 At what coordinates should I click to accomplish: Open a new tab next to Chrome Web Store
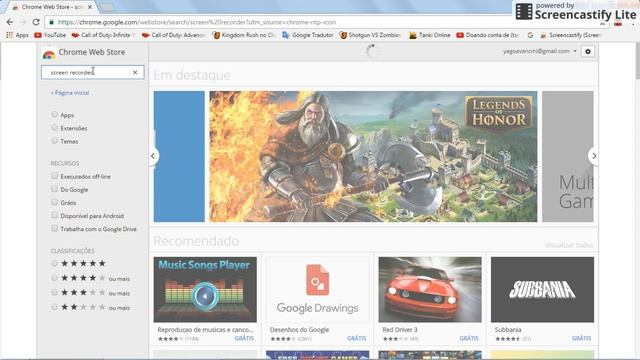[107, 7]
